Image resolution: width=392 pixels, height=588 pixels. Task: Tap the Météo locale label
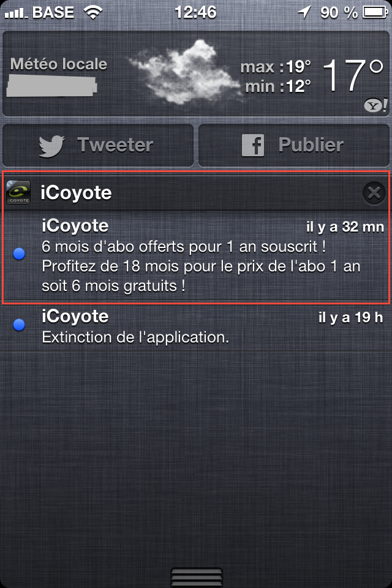coord(59,64)
